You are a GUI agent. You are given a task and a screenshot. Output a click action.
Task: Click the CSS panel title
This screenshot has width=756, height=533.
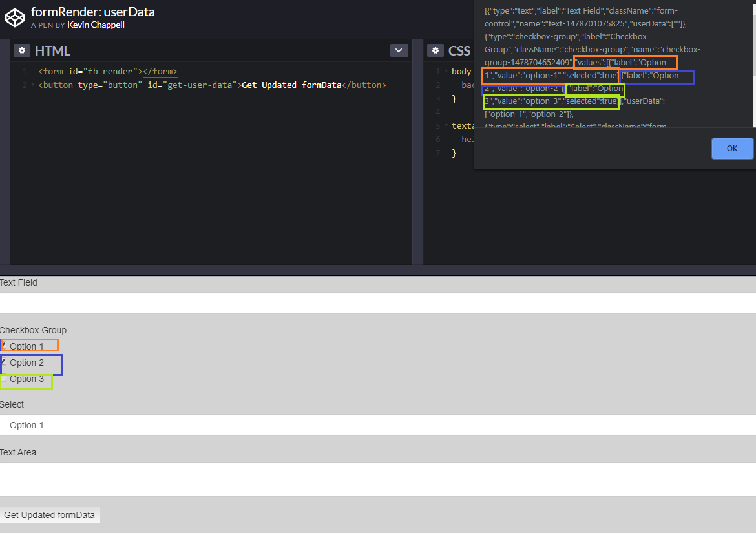[x=459, y=50]
